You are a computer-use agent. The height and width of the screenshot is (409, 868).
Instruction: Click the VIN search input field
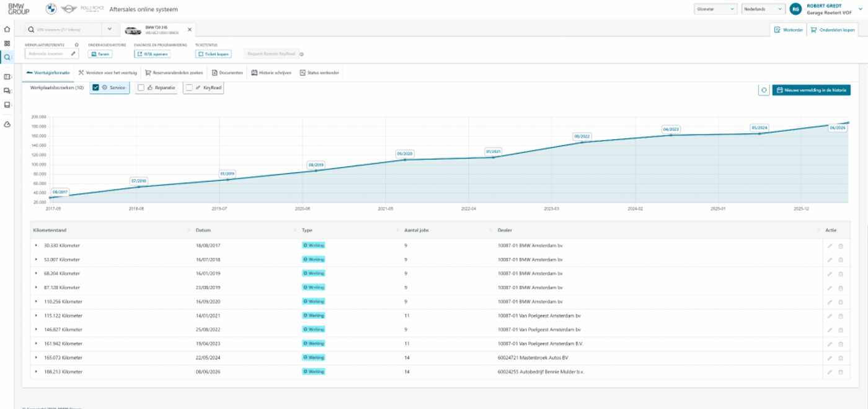coord(62,29)
